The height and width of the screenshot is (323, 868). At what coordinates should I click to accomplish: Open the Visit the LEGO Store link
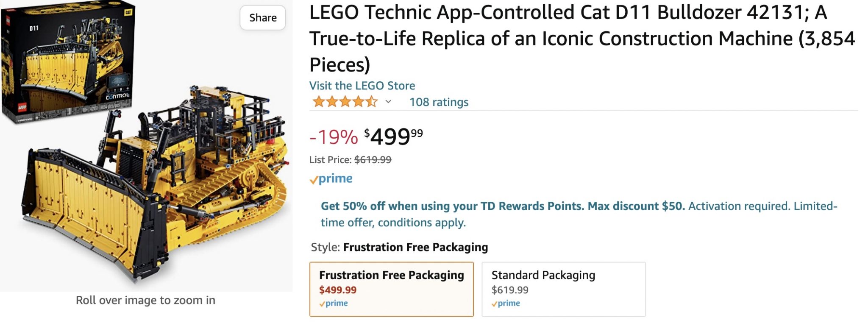pyautogui.click(x=362, y=85)
